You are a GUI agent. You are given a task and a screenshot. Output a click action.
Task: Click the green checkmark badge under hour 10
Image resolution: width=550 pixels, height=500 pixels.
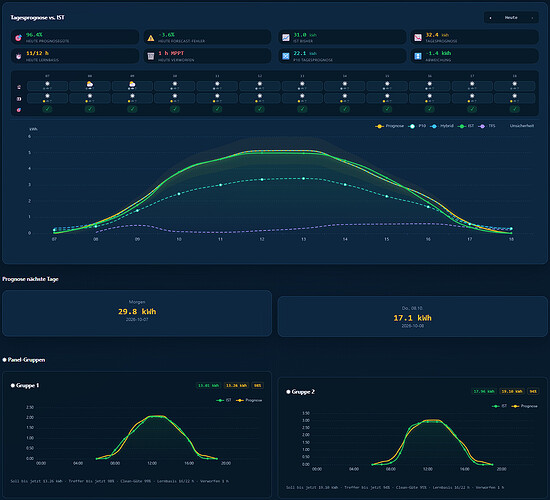click(175, 109)
